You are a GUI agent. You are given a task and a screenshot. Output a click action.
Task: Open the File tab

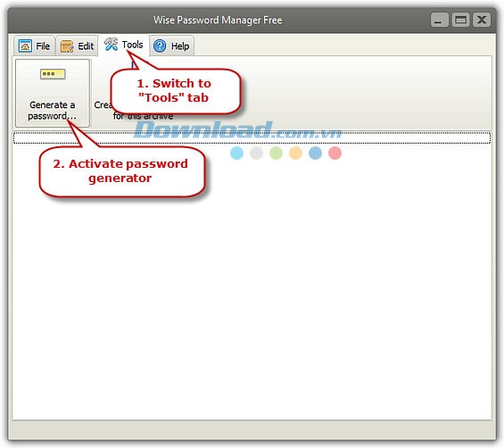point(34,46)
